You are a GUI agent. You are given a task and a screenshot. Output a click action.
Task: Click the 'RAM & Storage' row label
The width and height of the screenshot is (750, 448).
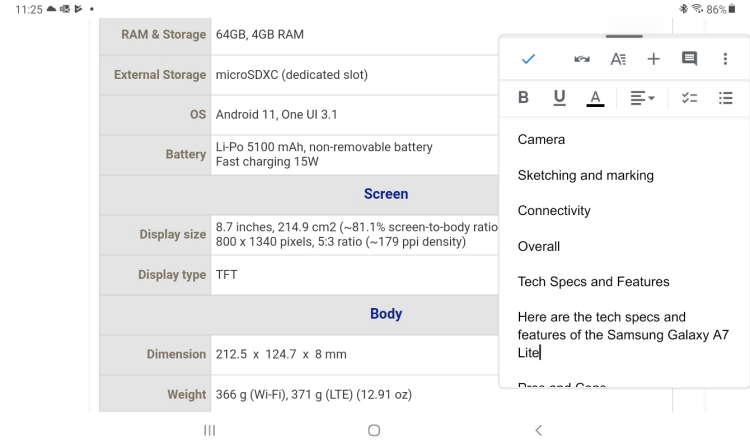coord(163,34)
